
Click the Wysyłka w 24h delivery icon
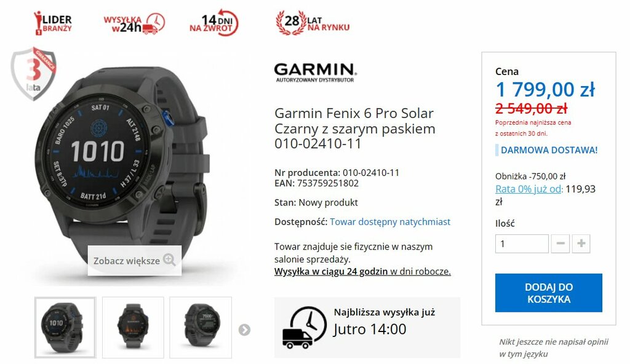[x=134, y=23]
